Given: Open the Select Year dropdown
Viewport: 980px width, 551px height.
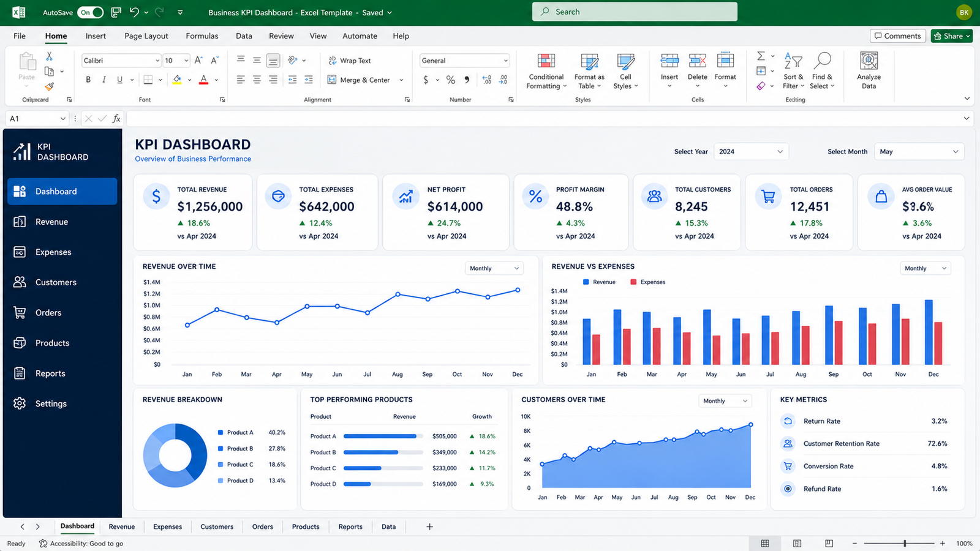Looking at the screenshot, I should click(x=751, y=151).
